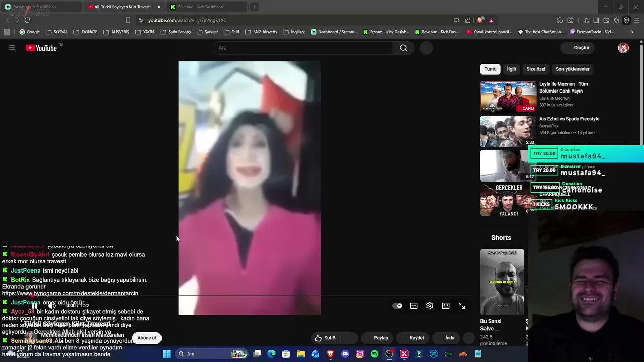The height and width of the screenshot is (362, 644).
Task: Open video player settings gear
Action: pyautogui.click(x=430, y=306)
